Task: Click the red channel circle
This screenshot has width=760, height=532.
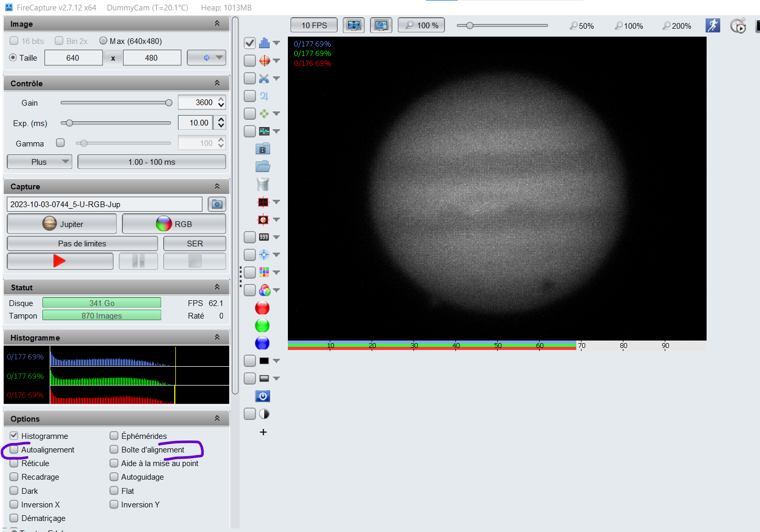Action: click(x=262, y=308)
